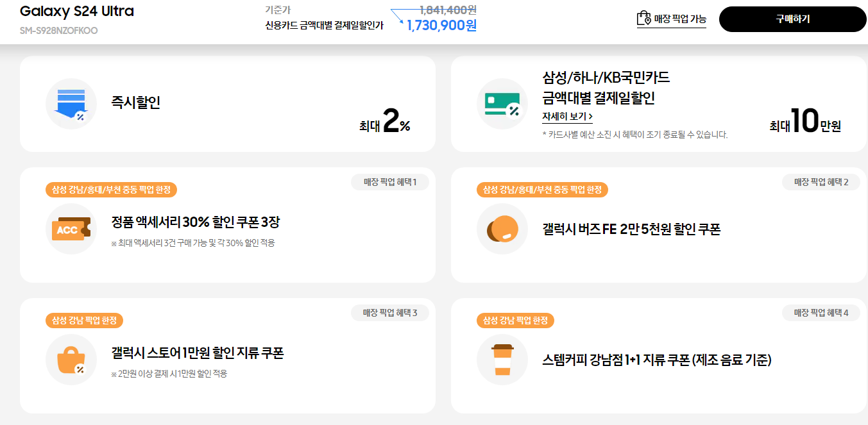The image size is (868, 425).
Task: Select the 매장 픽업 혜택 3 tag
Action: click(x=390, y=313)
